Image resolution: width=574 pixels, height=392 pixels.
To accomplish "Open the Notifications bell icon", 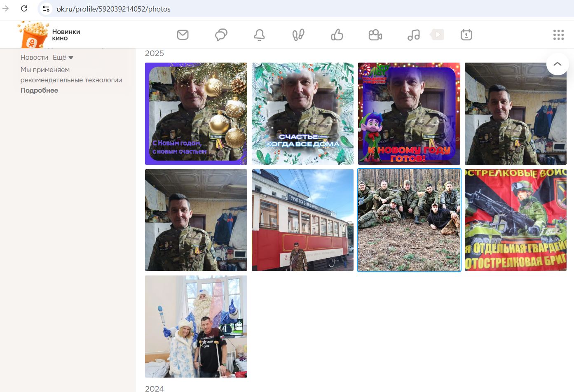I will (x=259, y=35).
